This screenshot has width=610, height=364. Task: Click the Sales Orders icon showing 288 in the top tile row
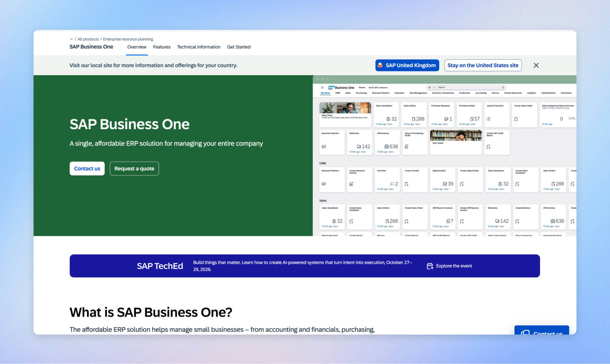tap(414, 119)
